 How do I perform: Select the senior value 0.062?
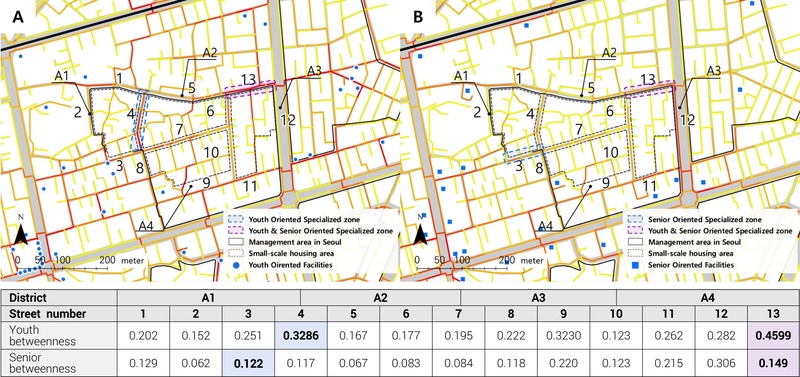coord(195,363)
